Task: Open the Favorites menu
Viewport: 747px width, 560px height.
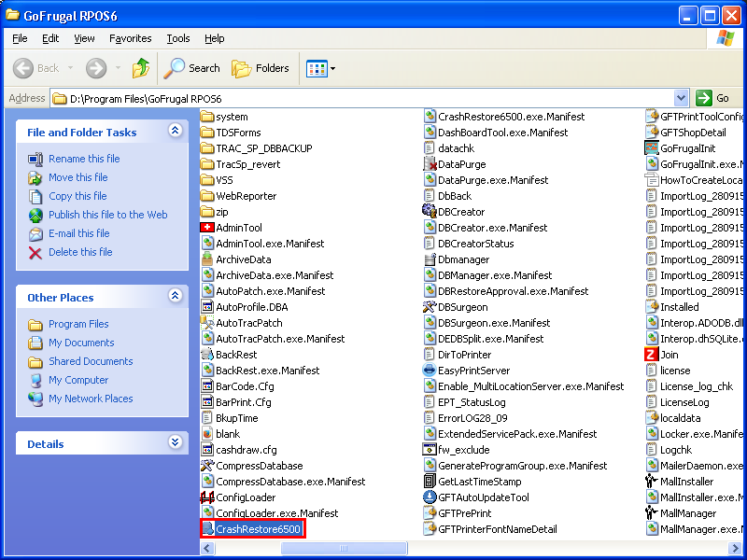Action: click(x=130, y=38)
